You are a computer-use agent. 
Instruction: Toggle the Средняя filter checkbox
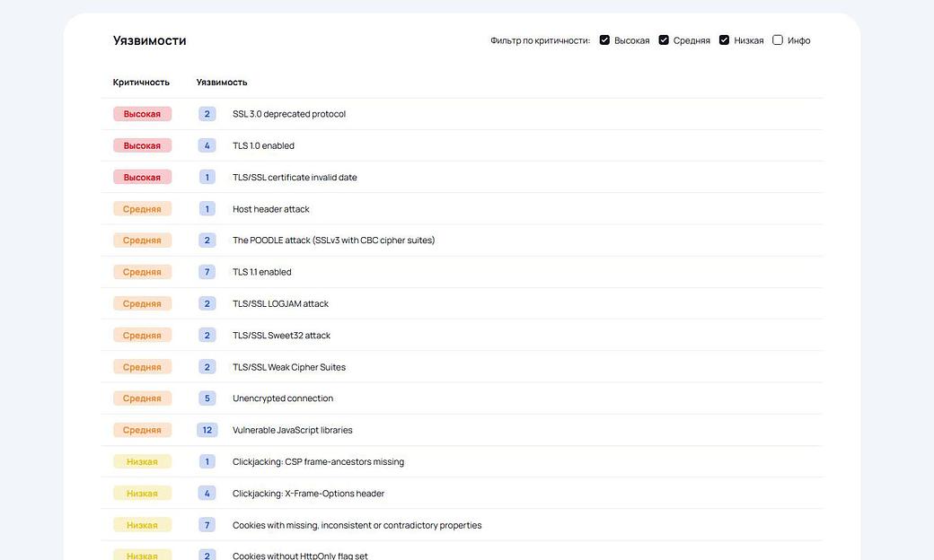pos(664,40)
